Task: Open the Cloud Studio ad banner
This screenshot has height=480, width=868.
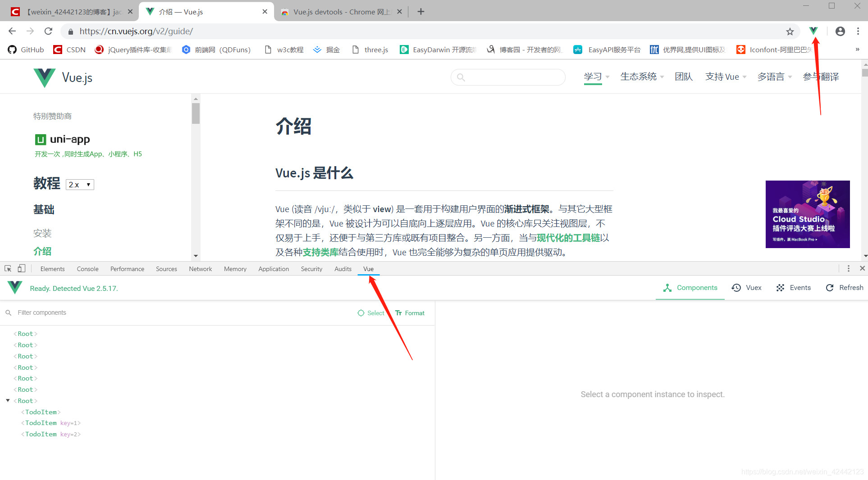Action: [808, 214]
